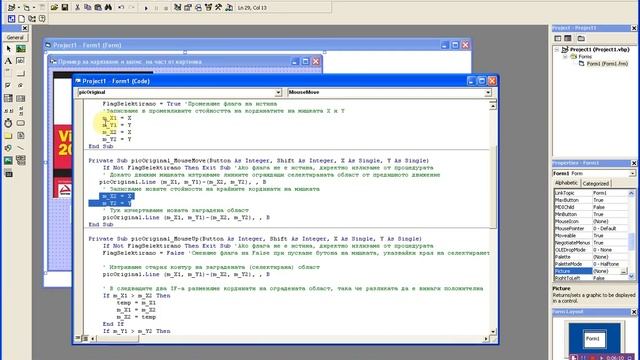Click Form1 thumbnail in Form Layout
640x360 pixels.
point(594,339)
